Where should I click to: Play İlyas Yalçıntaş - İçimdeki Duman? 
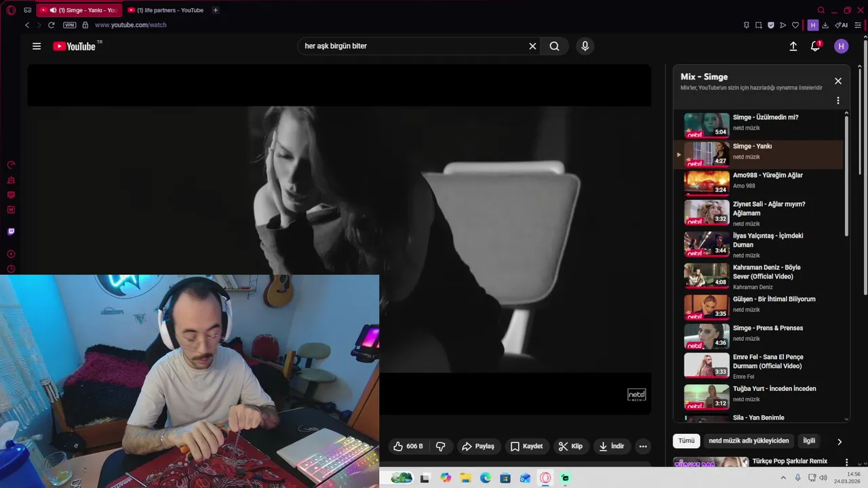[x=759, y=245]
